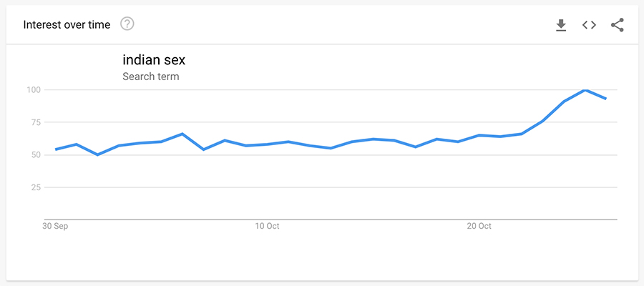Image resolution: width=644 pixels, height=286 pixels.
Task: Click the trend line above 20 Oct
Action: pos(479,135)
